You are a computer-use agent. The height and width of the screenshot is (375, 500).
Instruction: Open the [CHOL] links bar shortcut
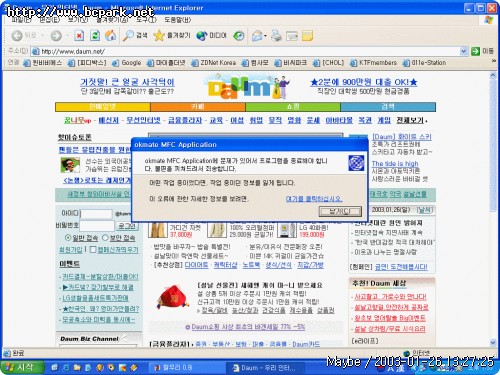coord(328,63)
